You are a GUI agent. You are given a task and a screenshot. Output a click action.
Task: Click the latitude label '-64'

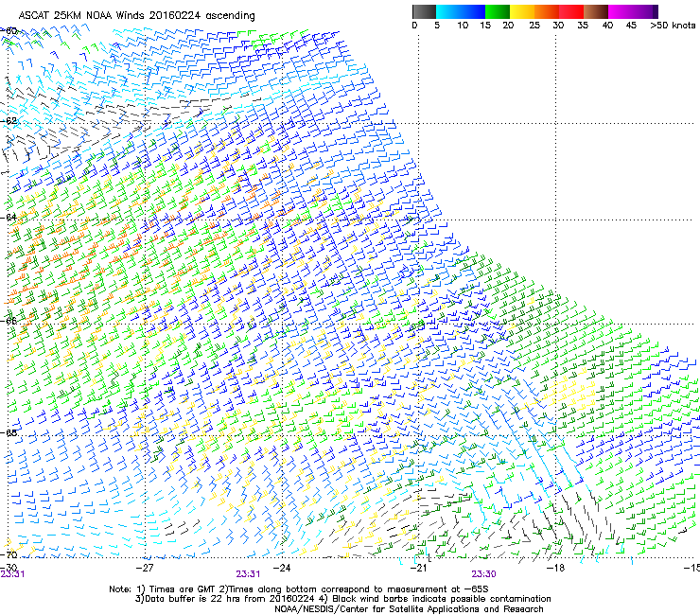click(x=9, y=217)
